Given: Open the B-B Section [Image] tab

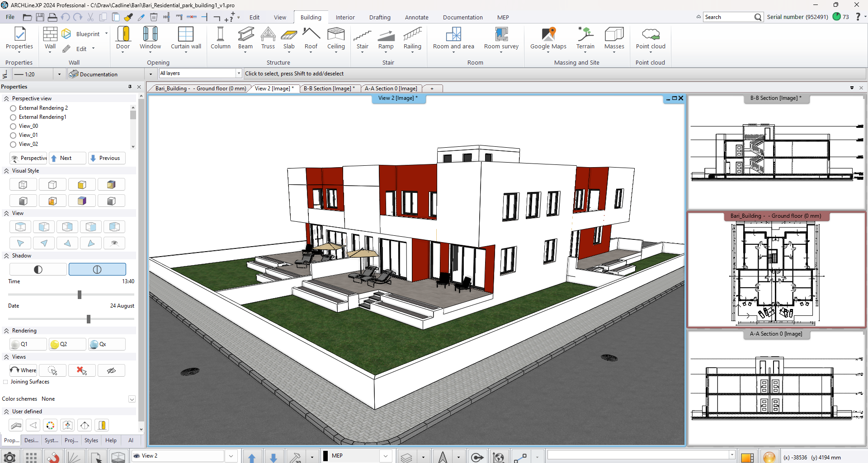Looking at the screenshot, I should pos(329,89).
